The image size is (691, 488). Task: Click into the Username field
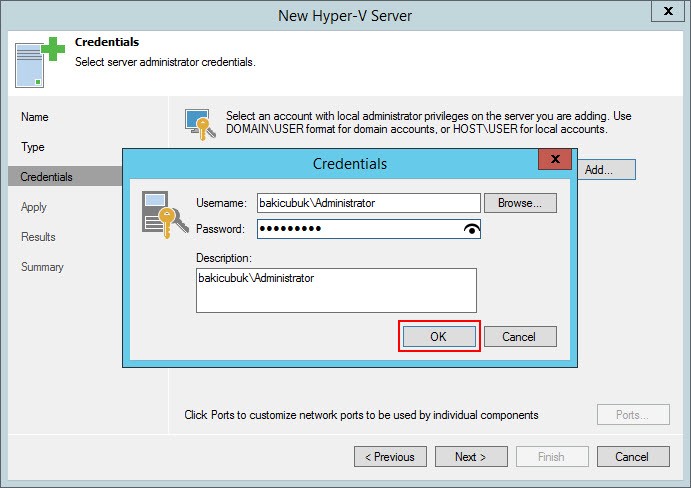pos(368,203)
